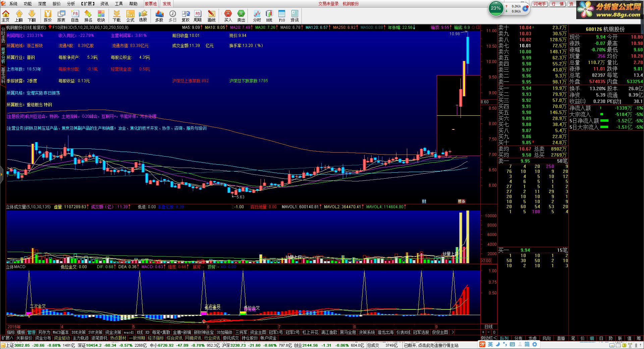Click the 上翻 page-up arrow icon
The image size is (644, 349).
[19, 16]
